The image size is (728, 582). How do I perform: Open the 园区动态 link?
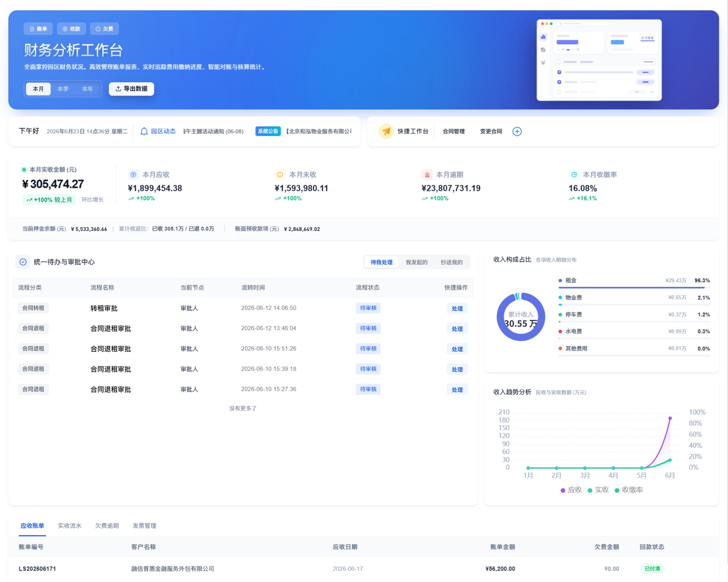pyautogui.click(x=163, y=131)
